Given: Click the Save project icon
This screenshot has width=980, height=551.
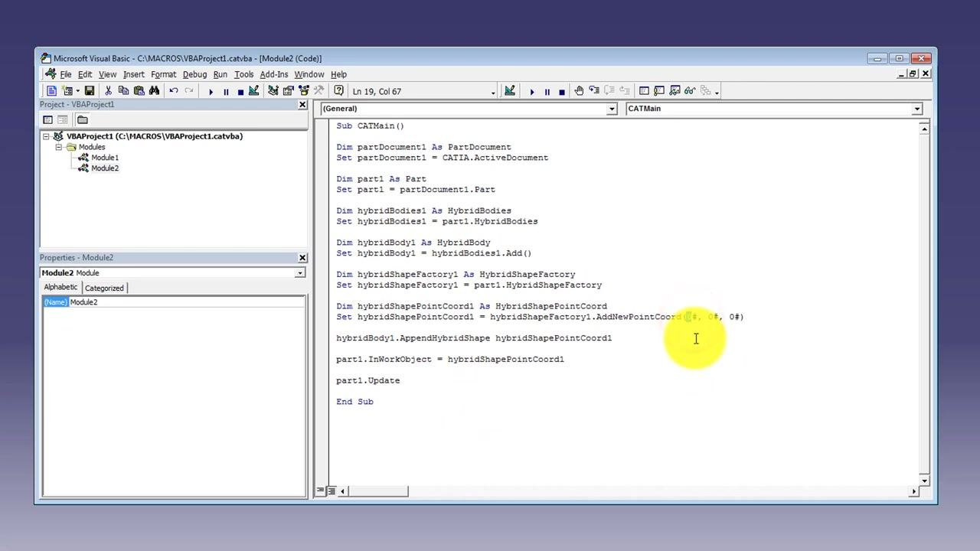Looking at the screenshot, I should coord(90,91).
